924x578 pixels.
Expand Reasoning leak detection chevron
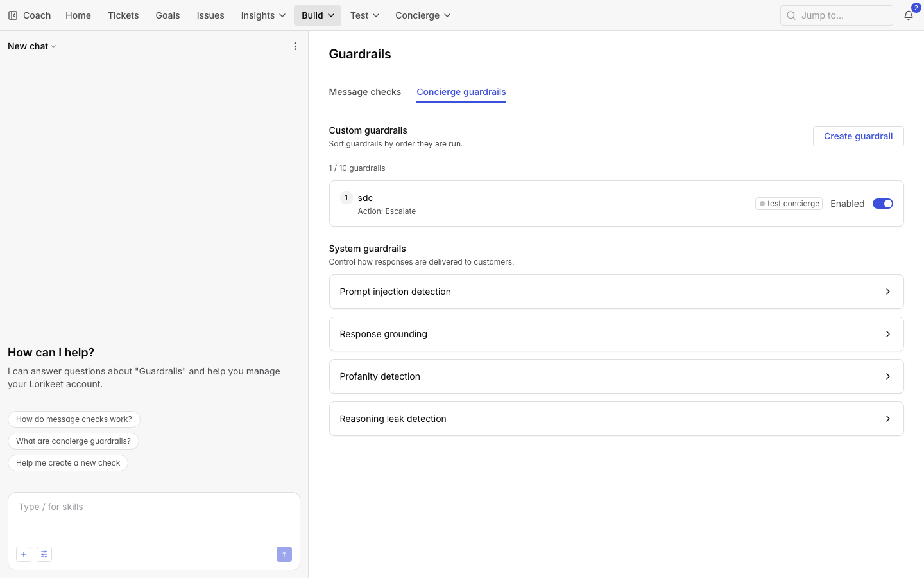(x=888, y=419)
